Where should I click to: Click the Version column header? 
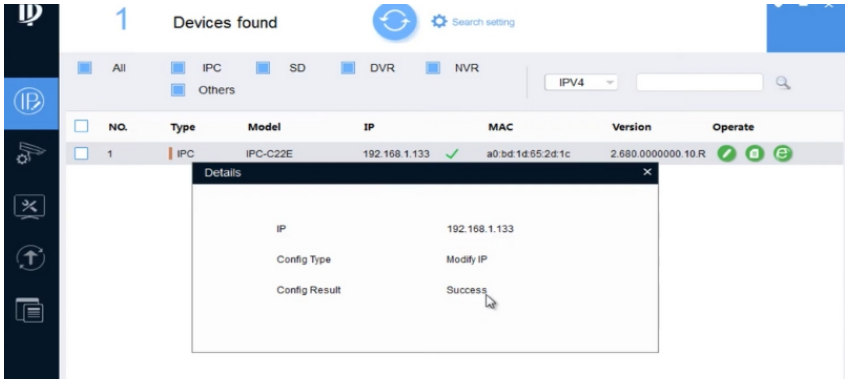coord(632,127)
